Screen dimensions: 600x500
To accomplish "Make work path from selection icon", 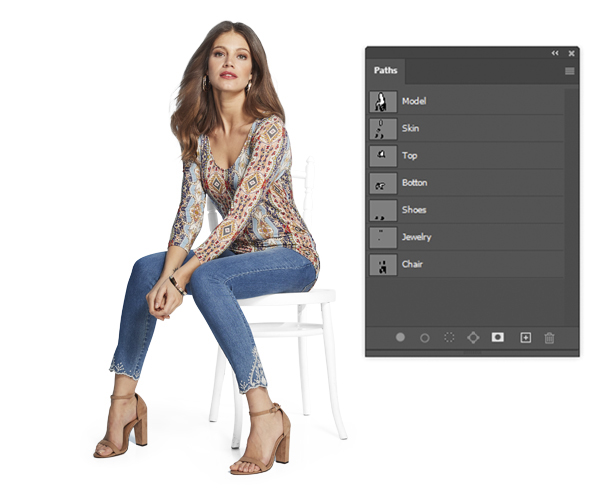I will (473, 337).
